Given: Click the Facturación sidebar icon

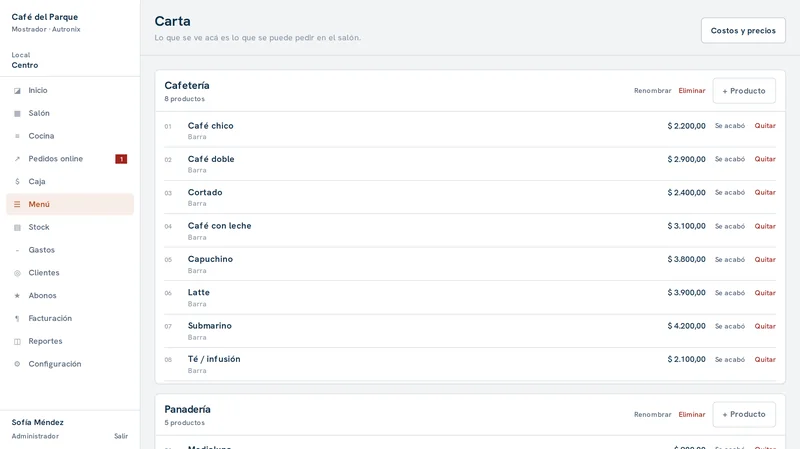Looking at the screenshot, I should [x=17, y=318].
